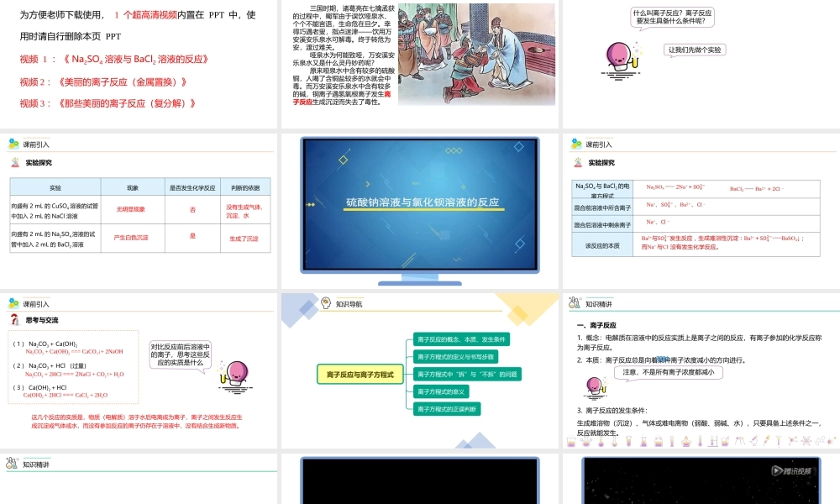Click the 判断的依据 column header
This screenshot has width=840, height=504.
(x=245, y=187)
